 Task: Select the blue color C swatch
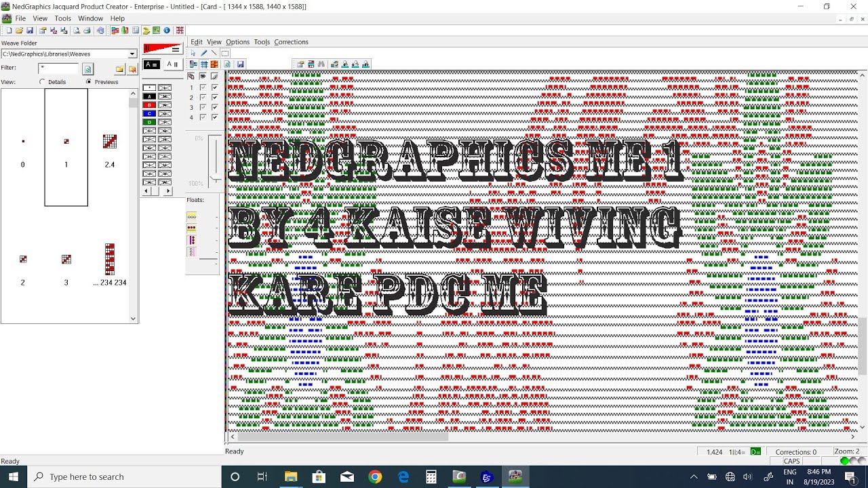(x=149, y=113)
